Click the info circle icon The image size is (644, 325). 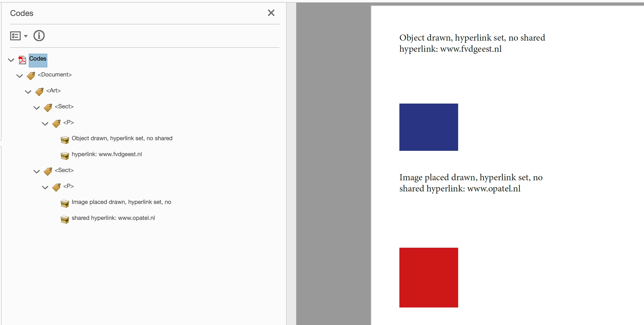point(39,36)
